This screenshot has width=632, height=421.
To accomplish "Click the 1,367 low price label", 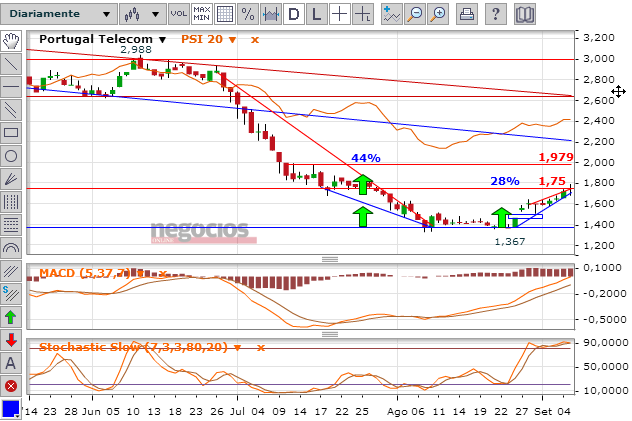I will 510,242.
